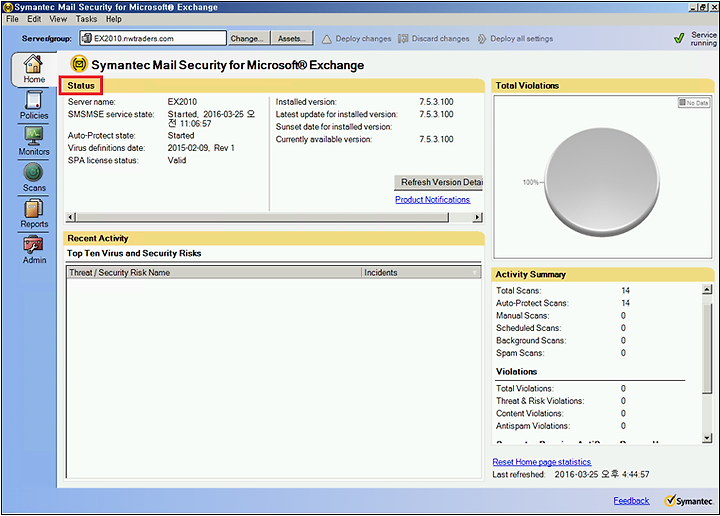
Task: Click the Activity Summary panel header
Action: [602, 275]
